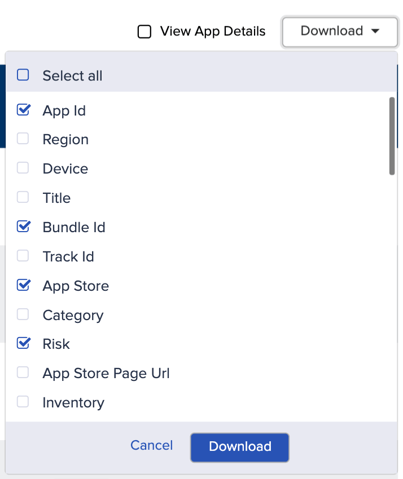This screenshot has width=403, height=479.
Task: Check the Inventory checkbox
Action: [x=23, y=402]
